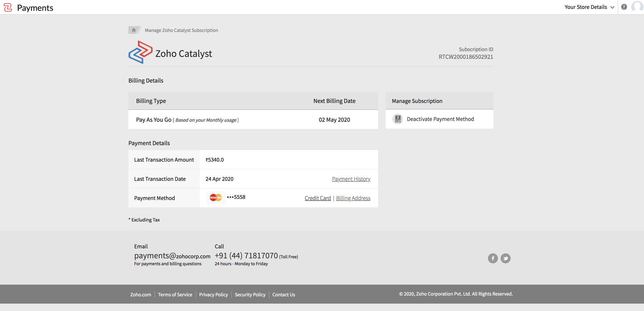Click the 02 May 2020 billing date
This screenshot has width=644, height=311.
click(x=334, y=120)
